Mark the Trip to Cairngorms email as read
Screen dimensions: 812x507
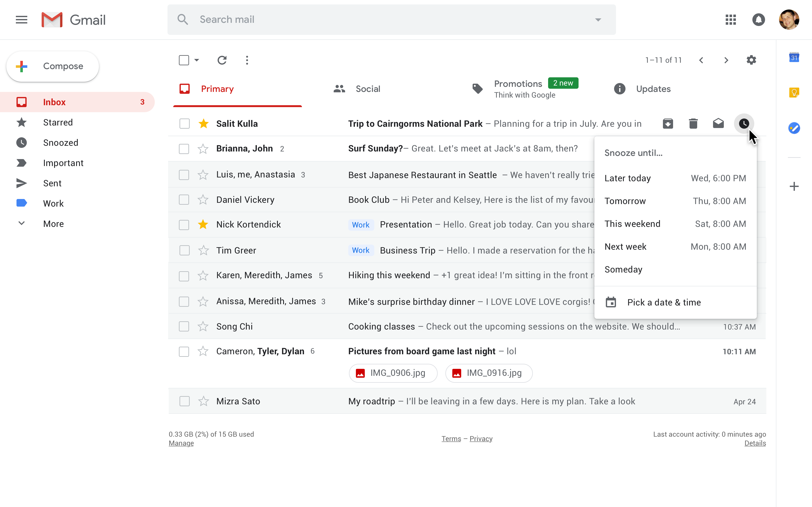pos(718,123)
